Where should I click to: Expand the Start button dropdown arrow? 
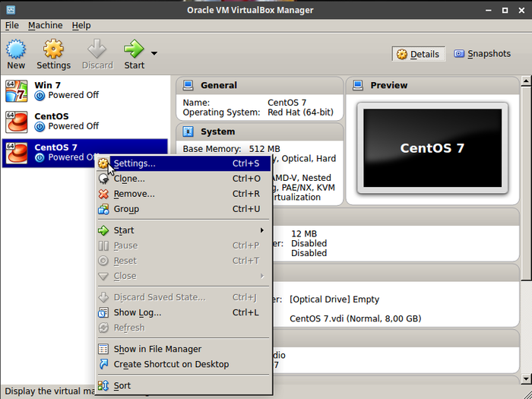point(154,53)
